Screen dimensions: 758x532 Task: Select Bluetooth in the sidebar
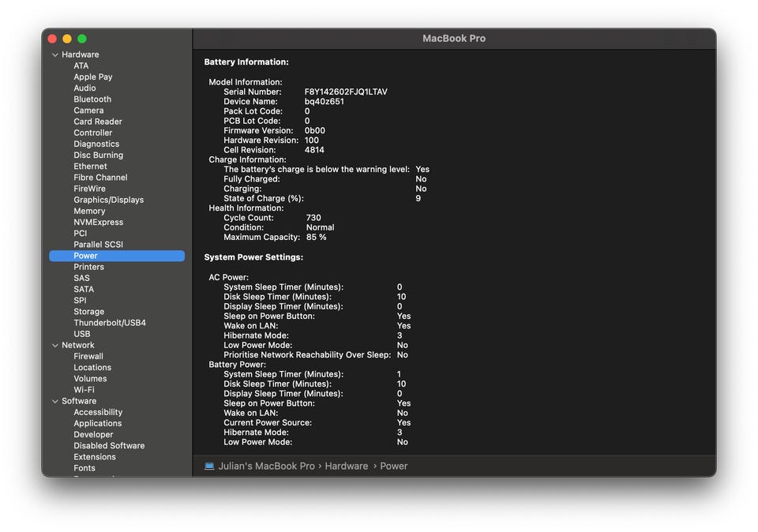[x=92, y=99]
